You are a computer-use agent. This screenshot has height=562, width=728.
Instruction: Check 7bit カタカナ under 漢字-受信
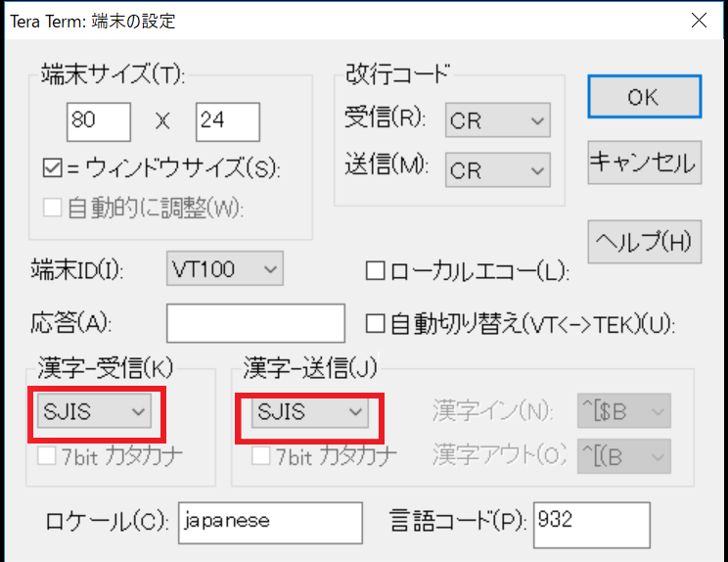click(x=46, y=456)
